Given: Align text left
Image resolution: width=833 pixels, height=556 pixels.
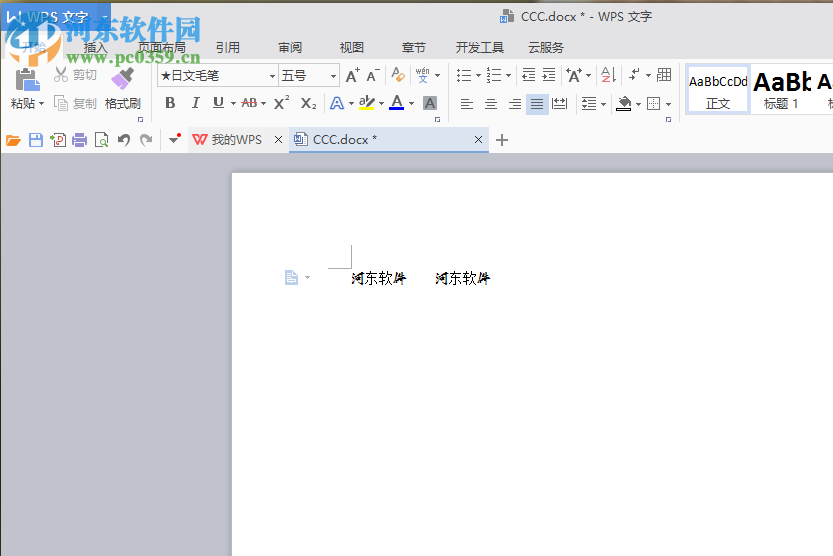Looking at the screenshot, I should (x=467, y=104).
